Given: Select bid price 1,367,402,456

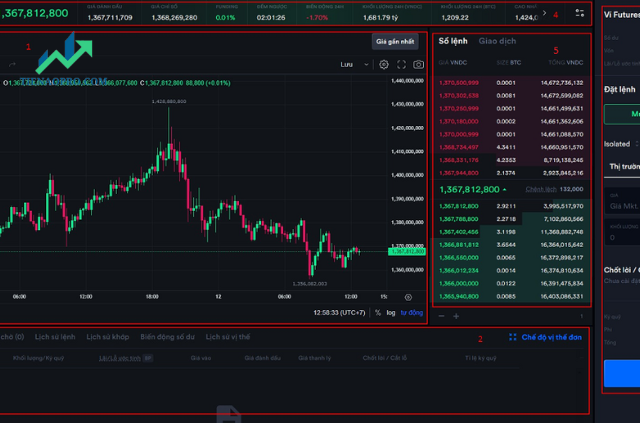Looking at the screenshot, I should (459, 232).
